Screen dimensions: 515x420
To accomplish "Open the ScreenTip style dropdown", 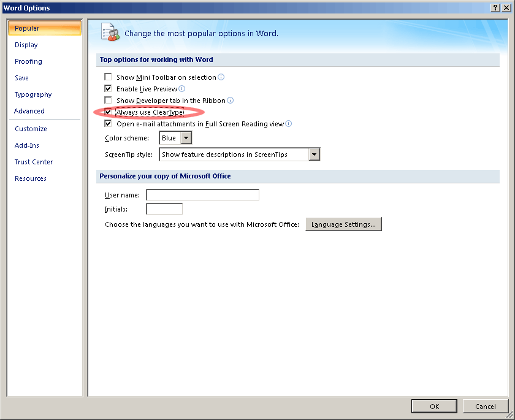I will 314,155.
